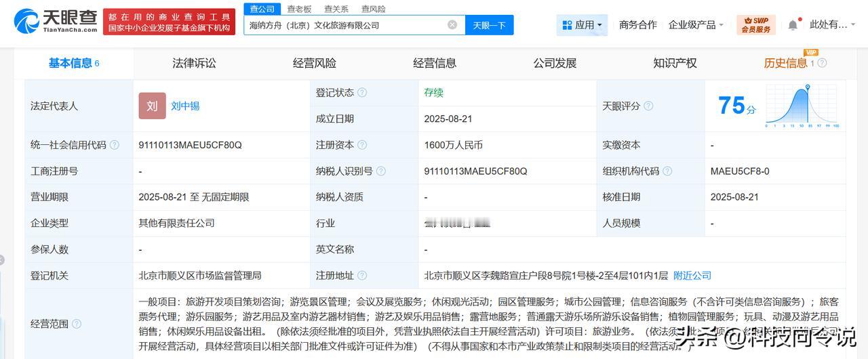This screenshot has height=359, width=868.
Task: Switch to the 查关系 search tab
Action: click(x=336, y=9)
